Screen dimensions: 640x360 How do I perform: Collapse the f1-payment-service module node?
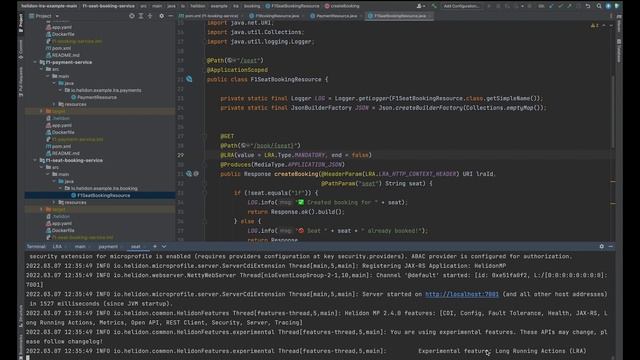35,62
